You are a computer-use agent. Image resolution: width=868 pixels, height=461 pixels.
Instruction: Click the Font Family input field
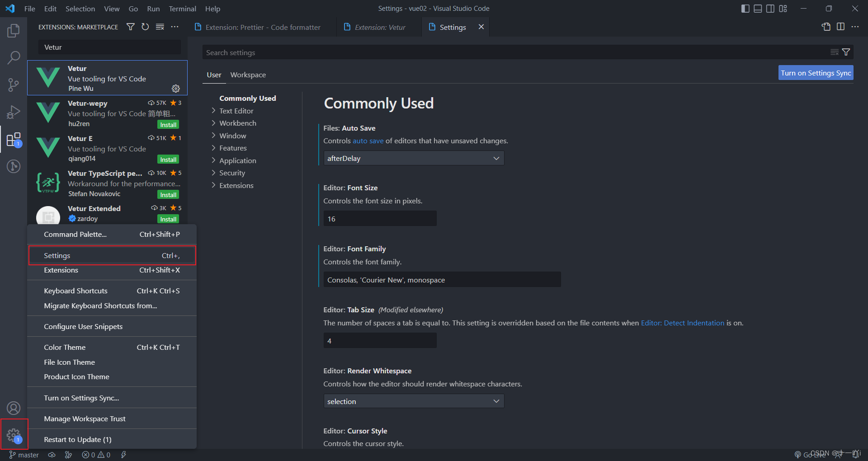pyautogui.click(x=442, y=280)
